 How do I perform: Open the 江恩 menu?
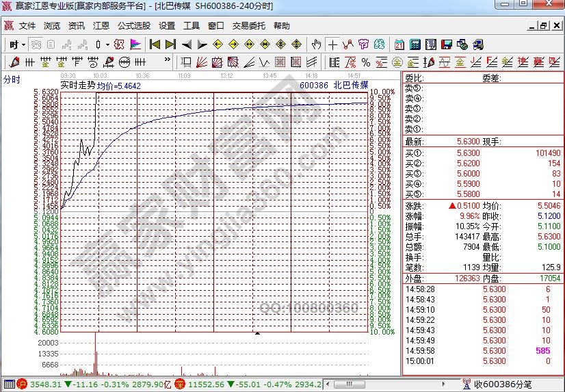(101, 26)
